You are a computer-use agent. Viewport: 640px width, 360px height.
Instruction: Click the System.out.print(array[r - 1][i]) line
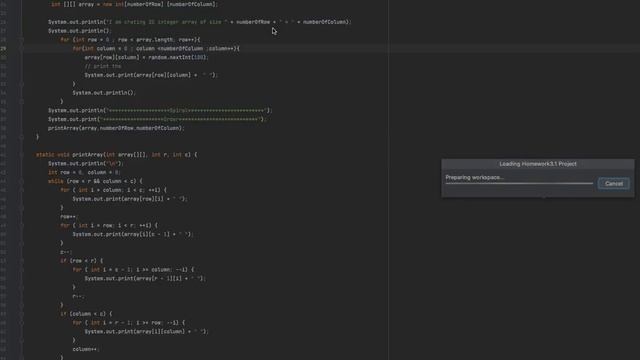145,278
